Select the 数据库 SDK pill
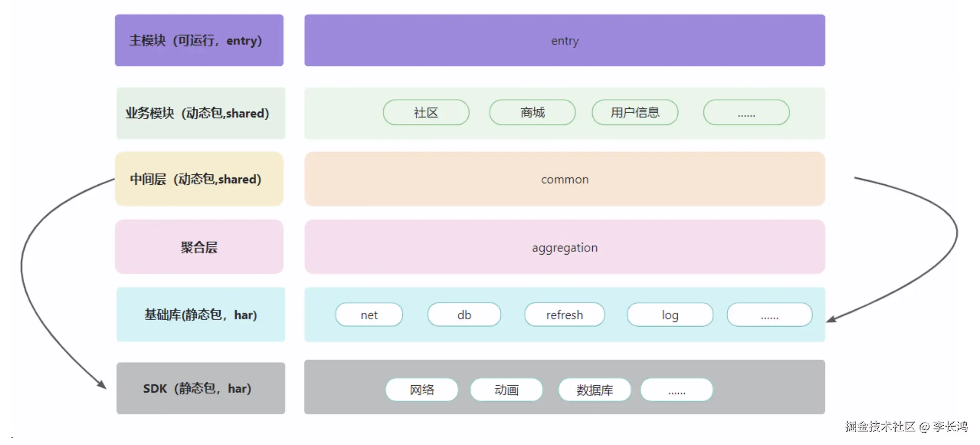 pyautogui.click(x=595, y=390)
